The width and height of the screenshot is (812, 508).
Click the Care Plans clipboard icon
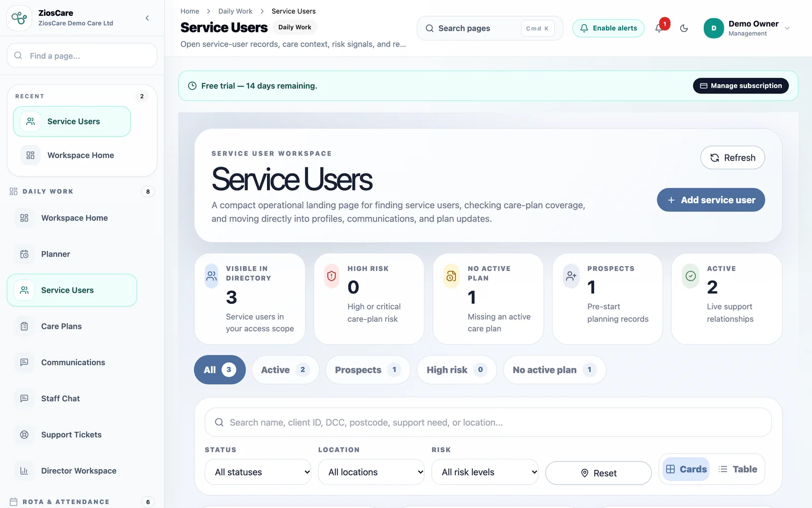click(x=24, y=326)
